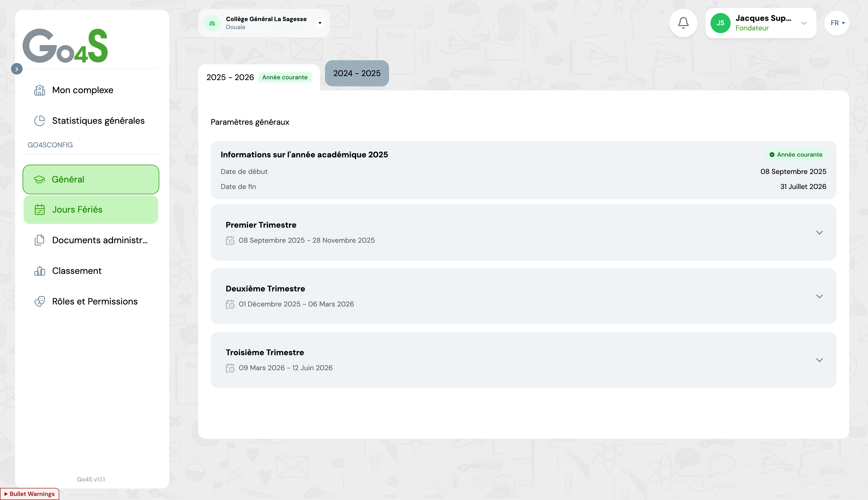Image resolution: width=868 pixels, height=500 pixels.
Task: Click the Documents administratifs file icon
Action: [39, 240]
